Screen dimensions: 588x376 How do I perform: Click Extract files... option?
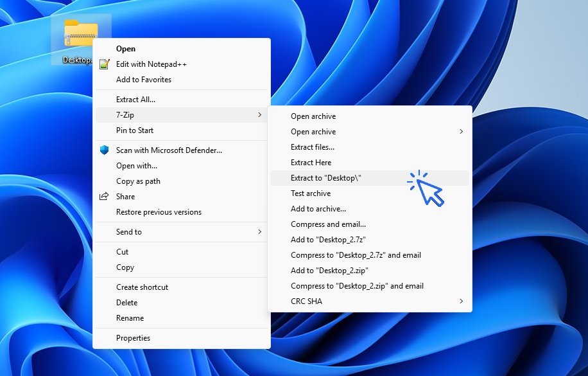(312, 147)
